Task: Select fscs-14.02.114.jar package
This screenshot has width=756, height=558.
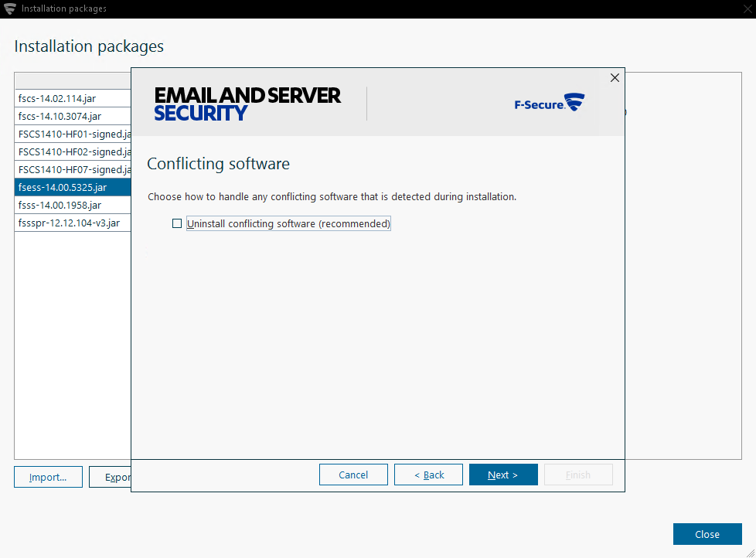Action: (73, 98)
